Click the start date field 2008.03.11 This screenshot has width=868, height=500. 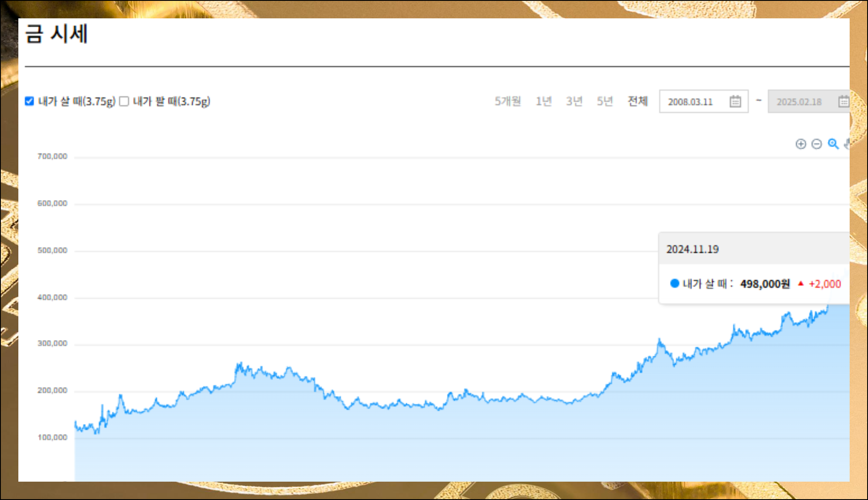pyautogui.click(x=690, y=102)
